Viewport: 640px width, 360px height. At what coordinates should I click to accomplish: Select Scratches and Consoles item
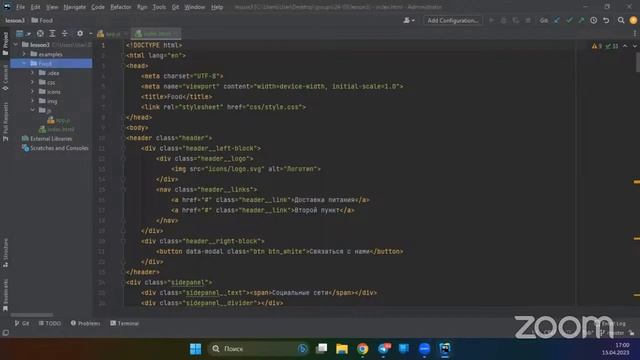coord(55,148)
